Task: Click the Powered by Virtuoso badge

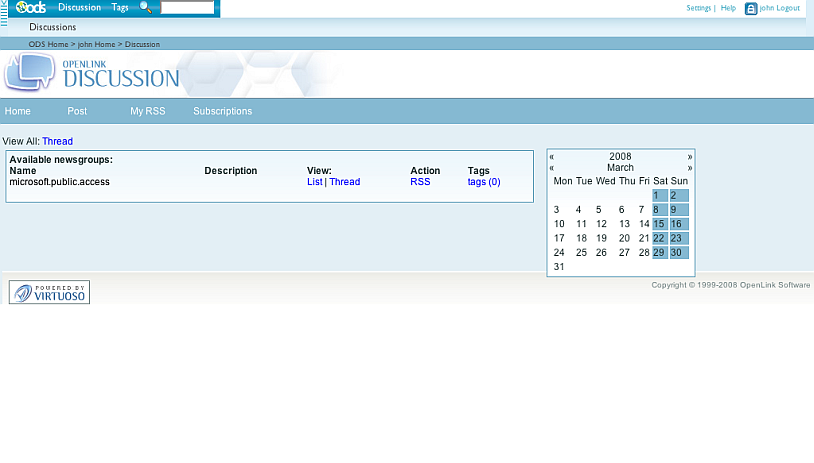Action: (x=49, y=292)
